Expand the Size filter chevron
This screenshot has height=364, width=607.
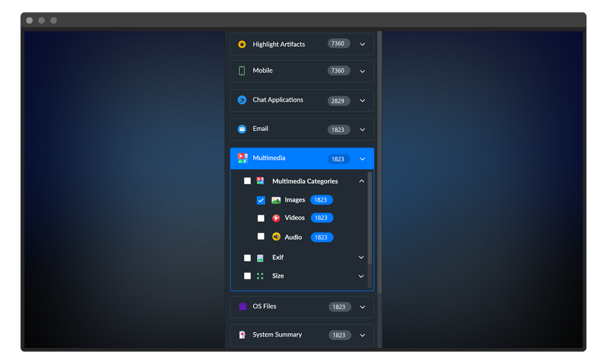[361, 276]
